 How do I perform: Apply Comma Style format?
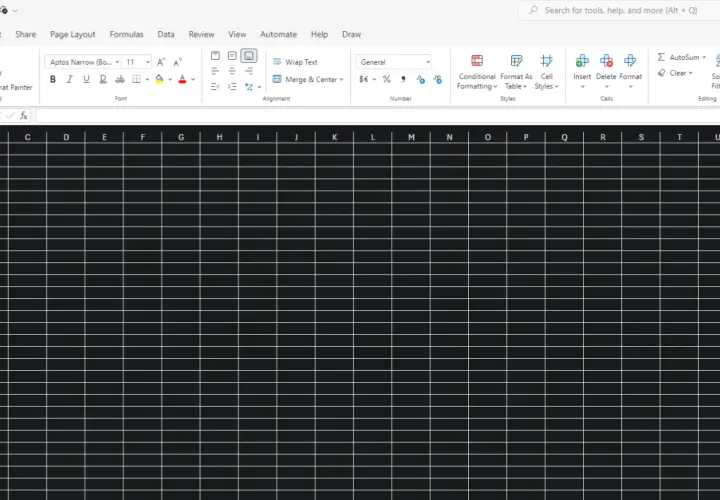(x=403, y=79)
